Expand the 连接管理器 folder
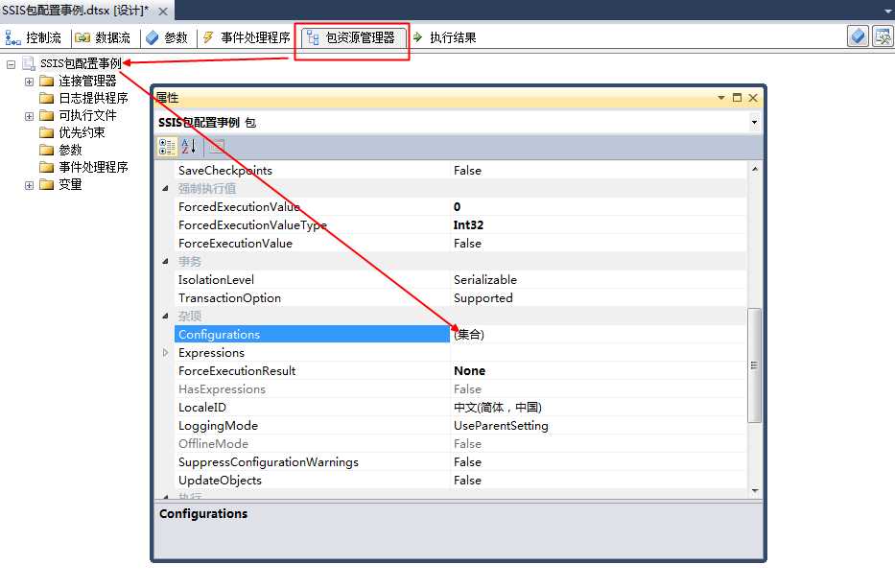Image resolution: width=895 pixels, height=588 pixels. pos(29,82)
